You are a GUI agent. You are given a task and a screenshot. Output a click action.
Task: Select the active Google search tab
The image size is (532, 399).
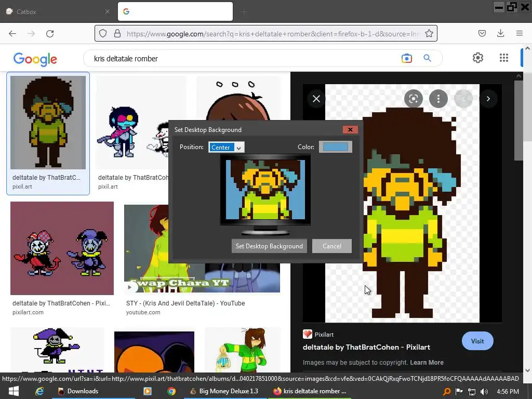coord(175,11)
